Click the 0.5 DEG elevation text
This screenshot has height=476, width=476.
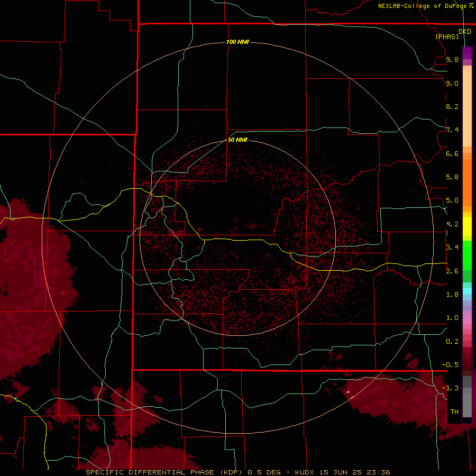coord(263,472)
